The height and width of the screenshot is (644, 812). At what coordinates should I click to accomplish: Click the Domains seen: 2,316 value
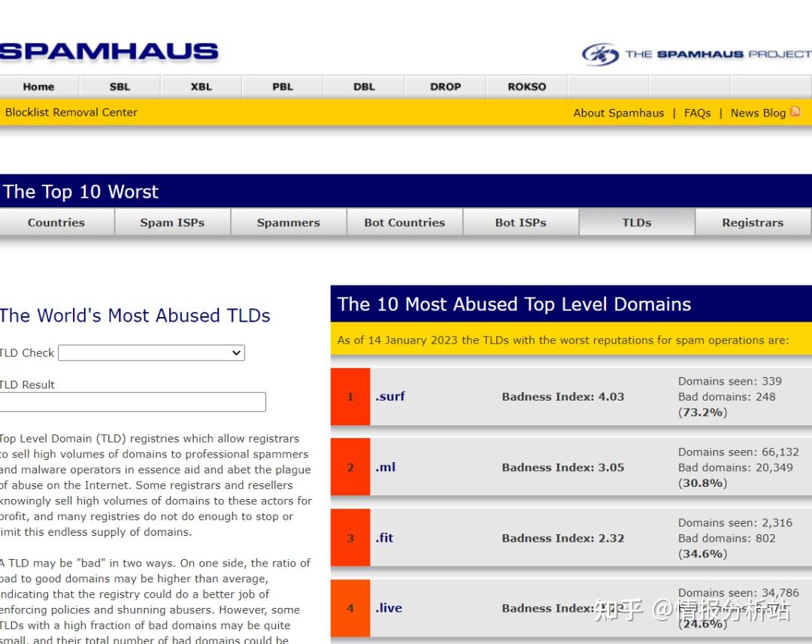coord(735,523)
